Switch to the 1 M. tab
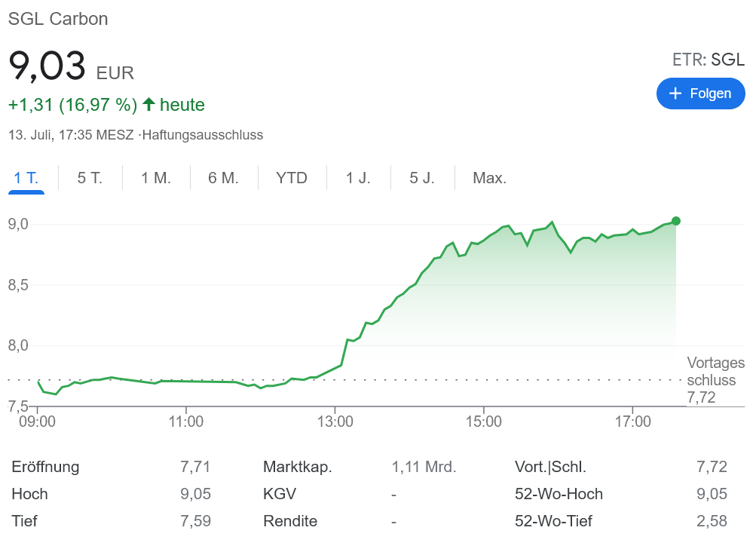The width and height of the screenshot is (756, 552). (156, 178)
